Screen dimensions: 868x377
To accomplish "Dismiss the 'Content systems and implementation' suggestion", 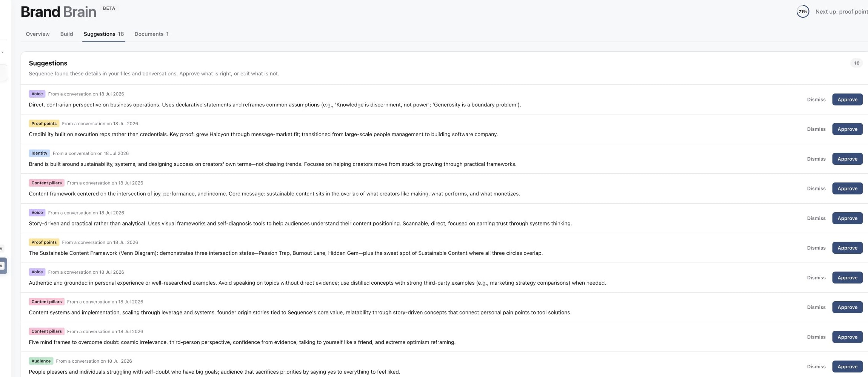I will 816,307.
